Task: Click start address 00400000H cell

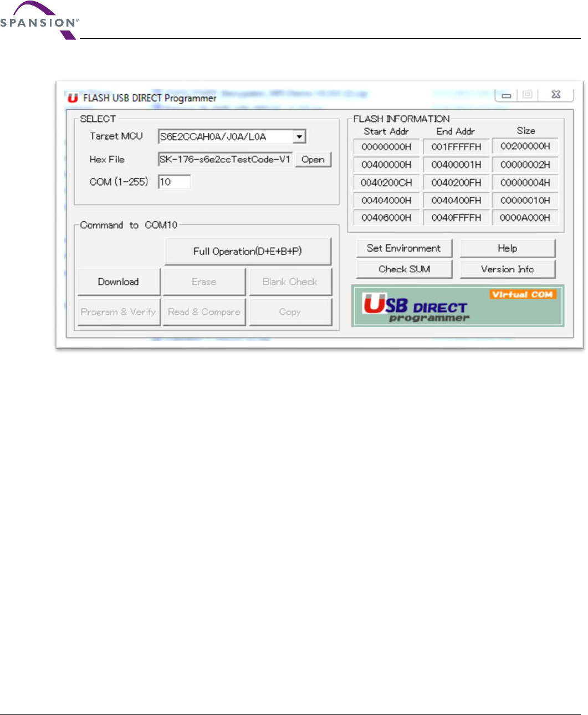Action: coord(386,165)
